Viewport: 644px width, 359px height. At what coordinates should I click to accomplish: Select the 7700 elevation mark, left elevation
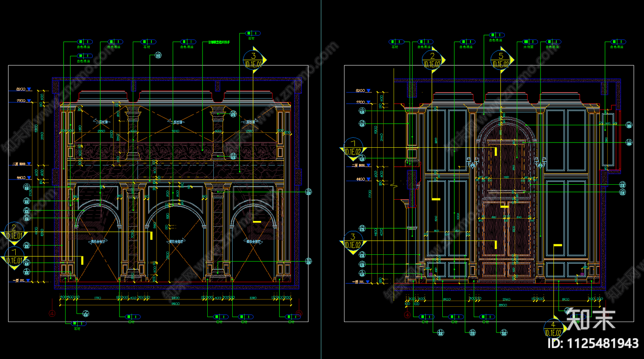click(x=23, y=101)
